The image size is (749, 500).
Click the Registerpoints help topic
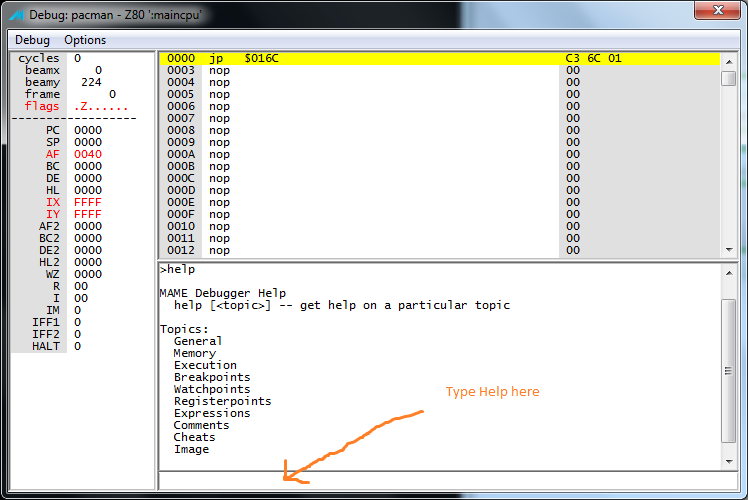223,401
